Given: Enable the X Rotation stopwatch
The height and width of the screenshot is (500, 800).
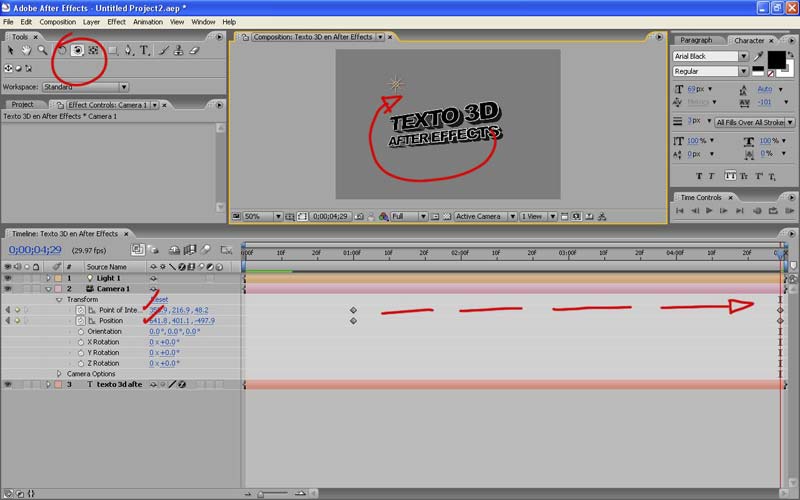Looking at the screenshot, I should coord(81,342).
